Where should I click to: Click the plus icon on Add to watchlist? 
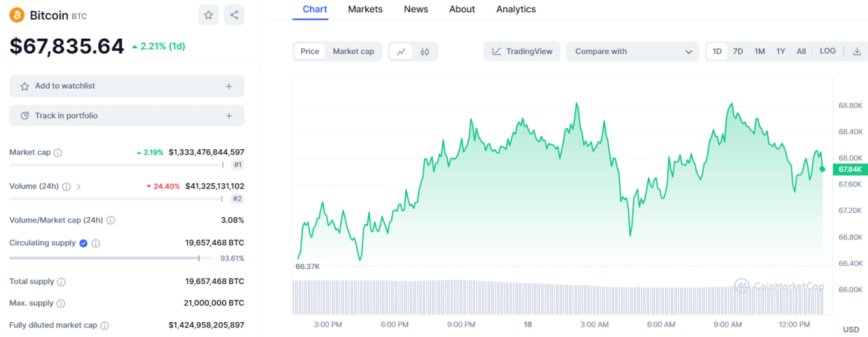(229, 86)
